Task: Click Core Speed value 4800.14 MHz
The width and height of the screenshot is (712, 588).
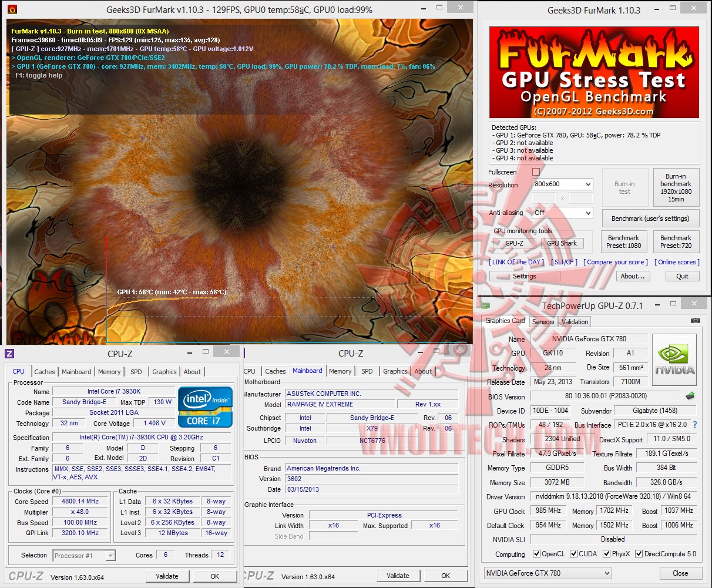Action: (80, 501)
